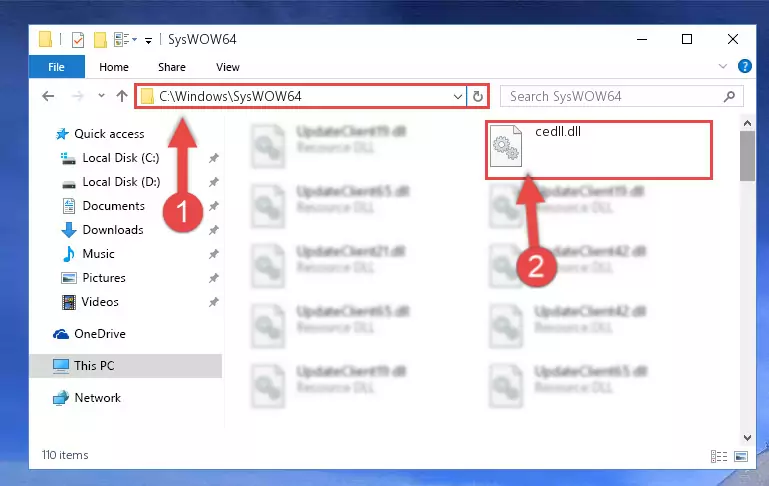This screenshot has height=486, width=769.
Task: Click the pin icon beside Local Disk (D:)
Action: point(213,182)
